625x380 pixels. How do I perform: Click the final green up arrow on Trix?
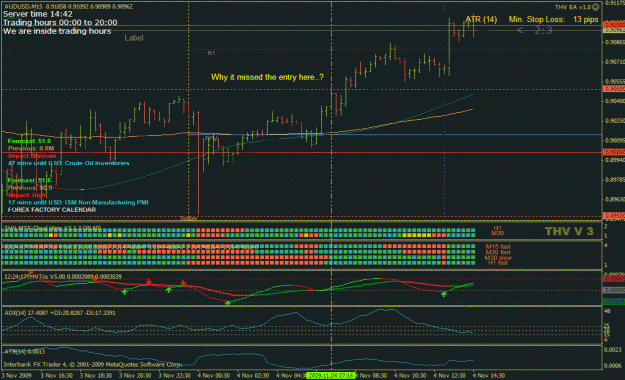(444, 294)
